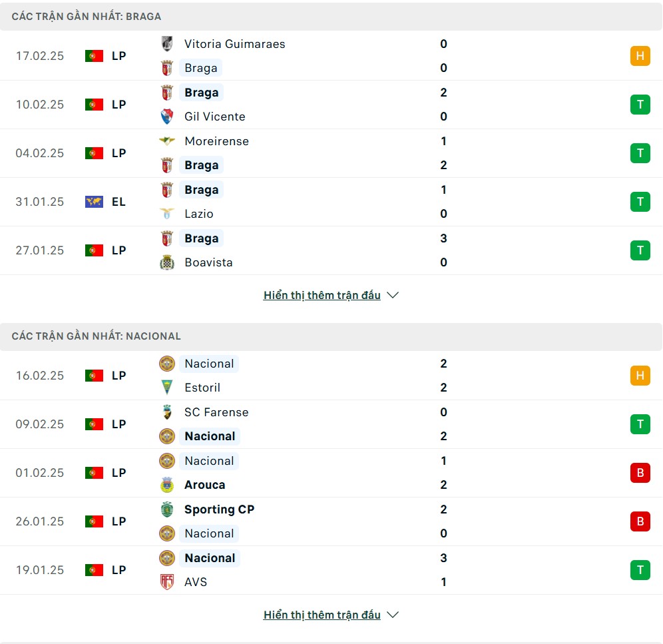The image size is (663, 644).
Task: Click the Lazio eagle logo
Action: (167, 214)
